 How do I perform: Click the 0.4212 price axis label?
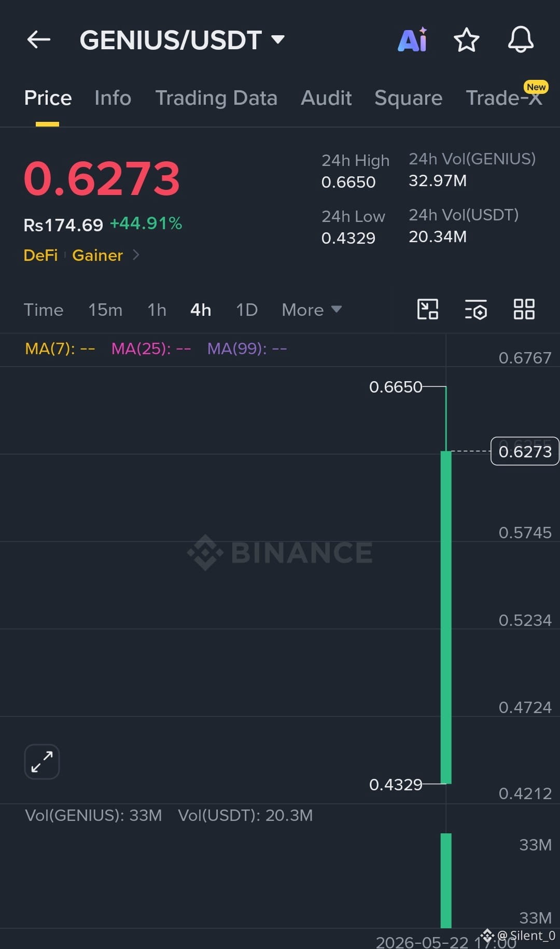[525, 793]
